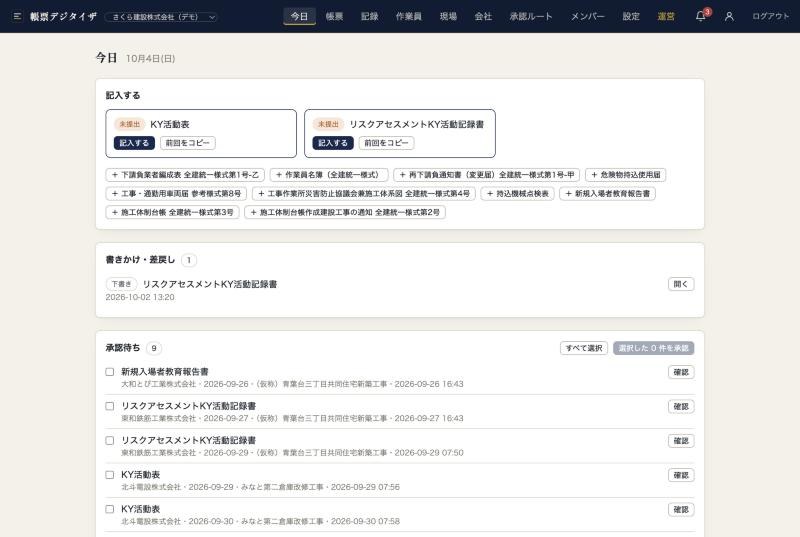Open the 帳票 menu item
Screen dimensions: 800x537
(x=334, y=16)
